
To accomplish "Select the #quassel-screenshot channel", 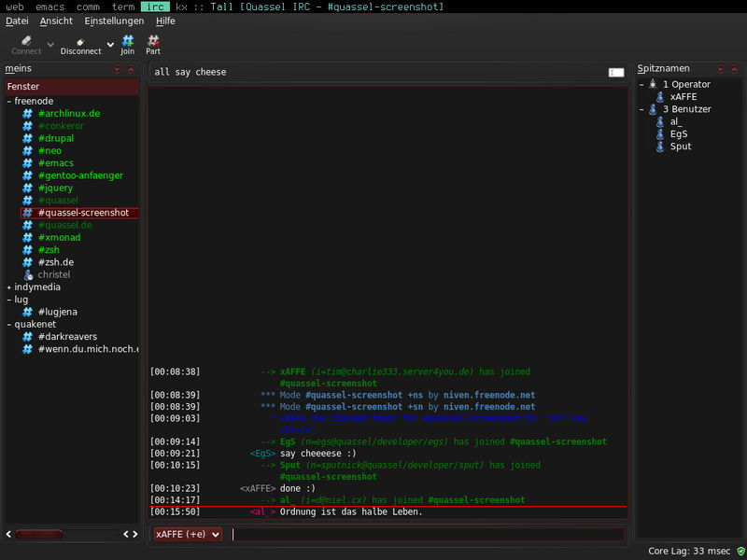I will coord(83,213).
